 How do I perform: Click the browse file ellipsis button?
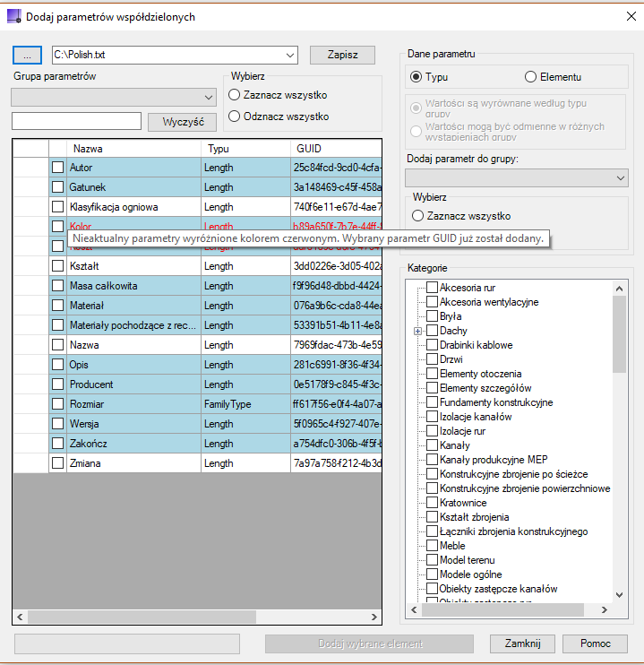click(27, 56)
